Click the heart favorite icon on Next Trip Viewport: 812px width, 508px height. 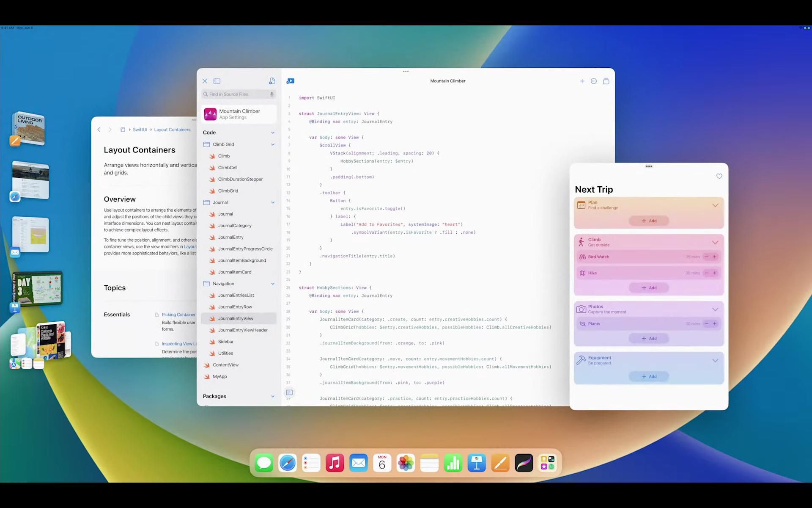(x=719, y=176)
